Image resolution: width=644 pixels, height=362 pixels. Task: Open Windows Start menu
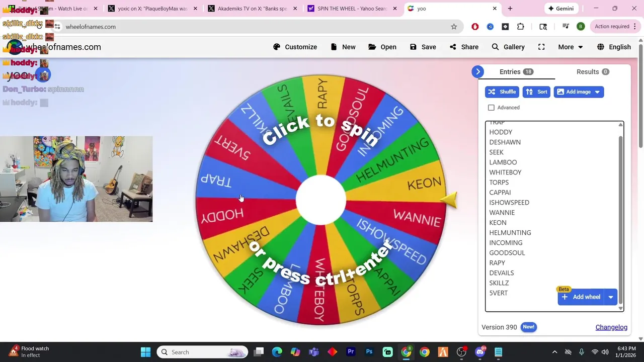tap(145, 352)
